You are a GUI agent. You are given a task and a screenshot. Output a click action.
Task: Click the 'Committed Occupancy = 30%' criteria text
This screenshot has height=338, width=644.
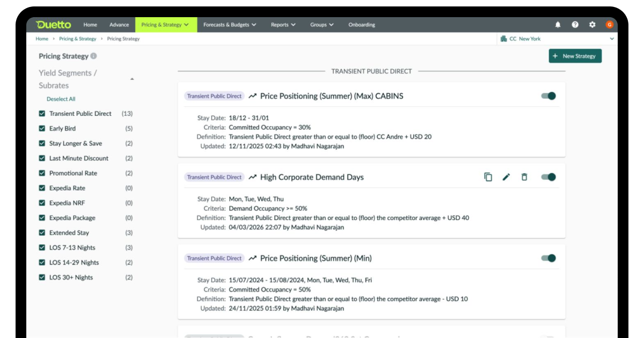coord(270,127)
